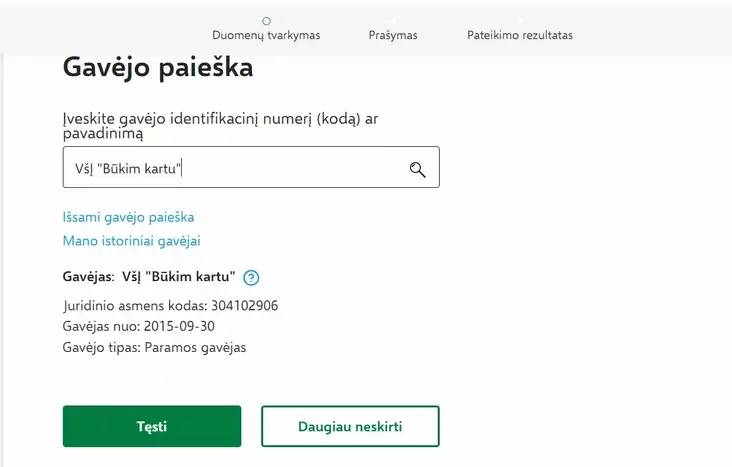Go to the Duomenų tvarkymas step
Image resolution: width=732 pixels, height=467 pixels.
(x=266, y=35)
